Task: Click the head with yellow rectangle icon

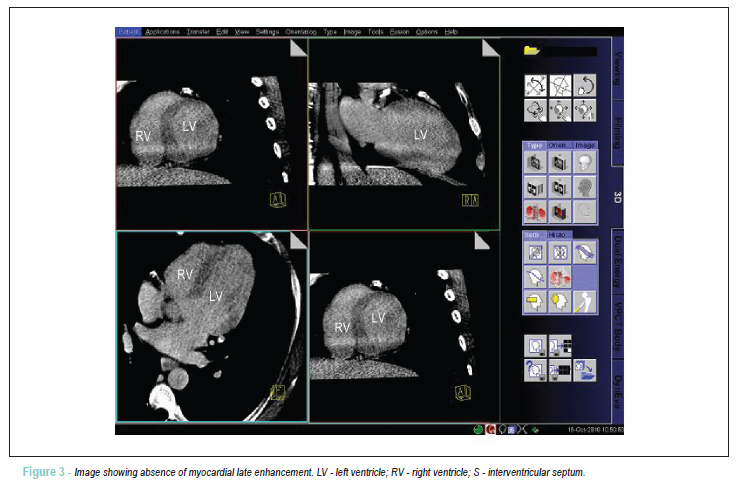Action: tap(535, 301)
